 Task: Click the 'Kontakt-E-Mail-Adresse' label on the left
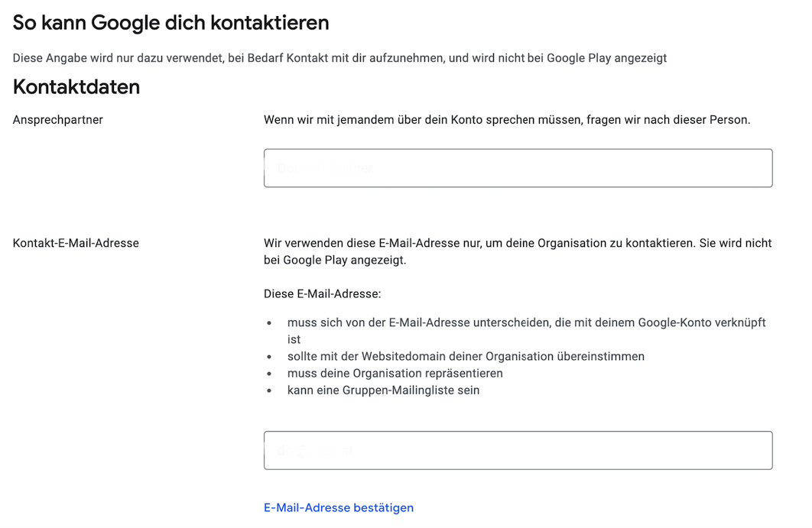pos(76,243)
